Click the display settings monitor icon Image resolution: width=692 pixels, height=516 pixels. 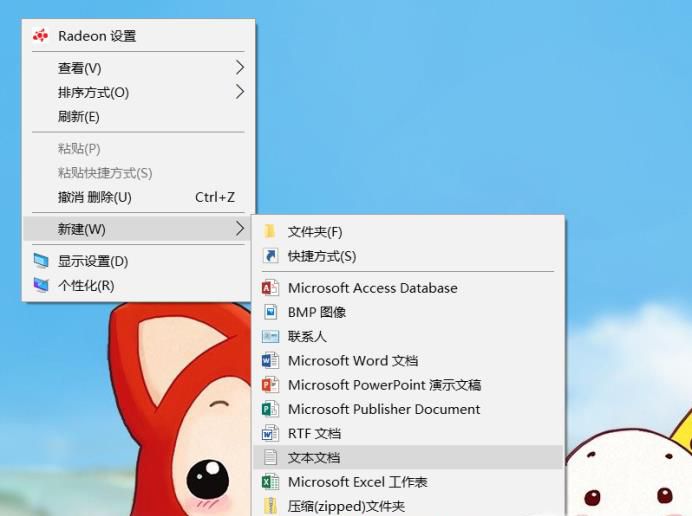click(41, 261)
